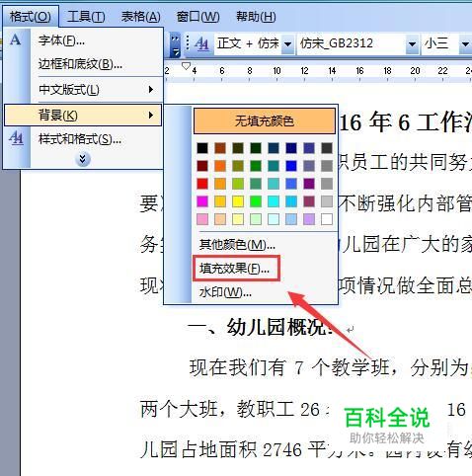Pick the white background swatch
The height and width of the screenshot is (476, 472).
point(327,219)
